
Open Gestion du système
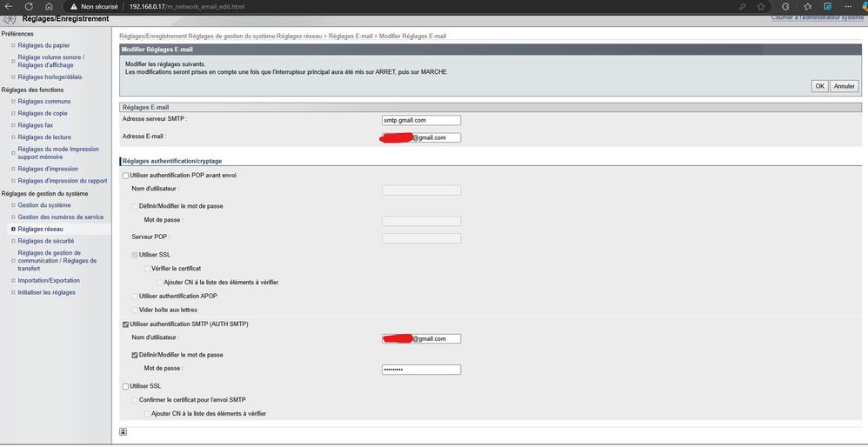pos(44,205)
